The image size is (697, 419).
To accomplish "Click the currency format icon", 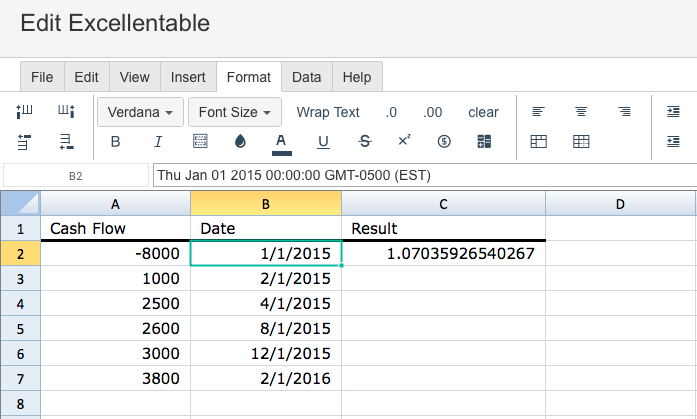I will (445, 142).
